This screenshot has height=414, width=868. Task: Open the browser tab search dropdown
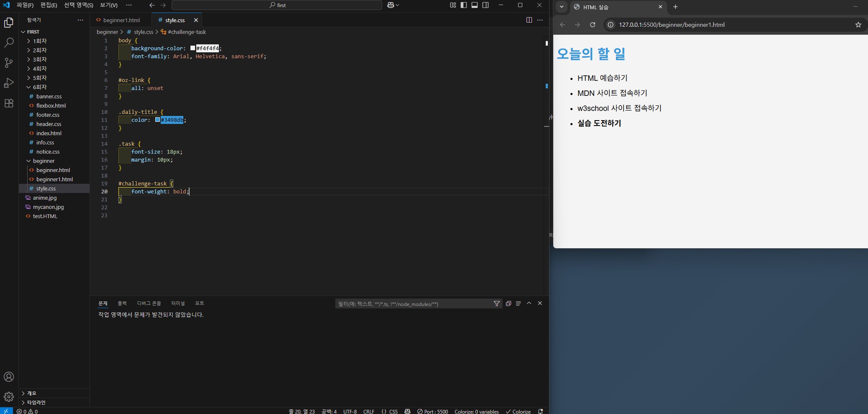click(562, 7)
